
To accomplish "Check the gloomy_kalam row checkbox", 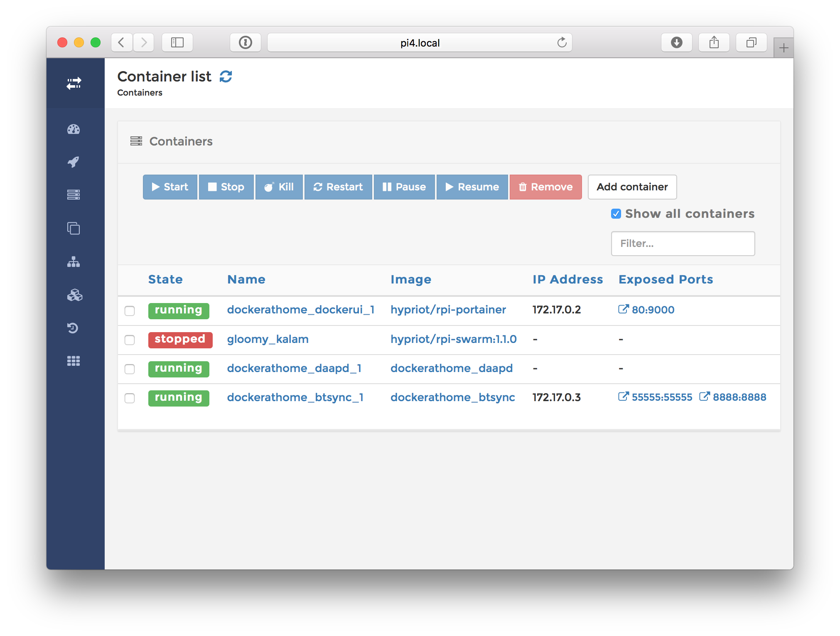I will pyautogui.click(x=129, y=340).
